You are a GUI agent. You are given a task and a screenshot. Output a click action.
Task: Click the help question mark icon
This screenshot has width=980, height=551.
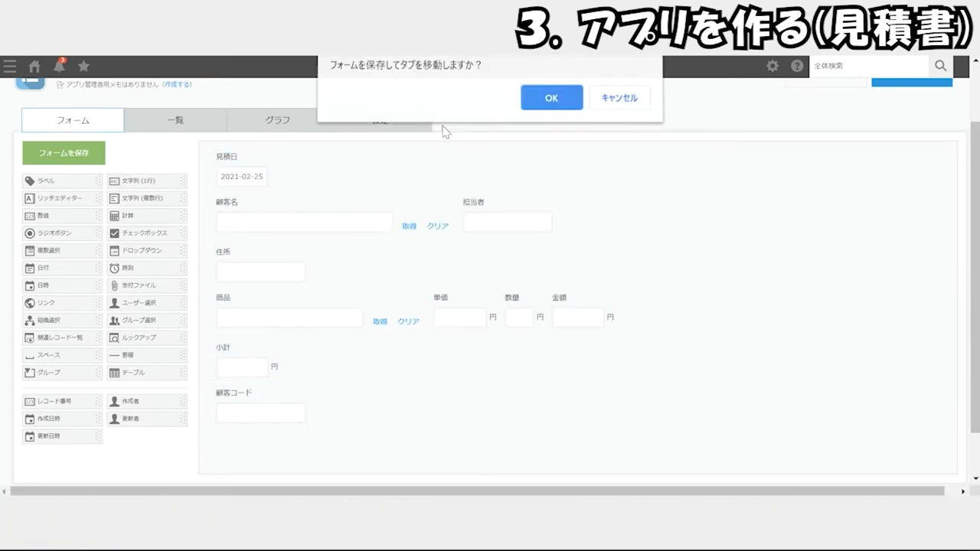tap(797, 67)
